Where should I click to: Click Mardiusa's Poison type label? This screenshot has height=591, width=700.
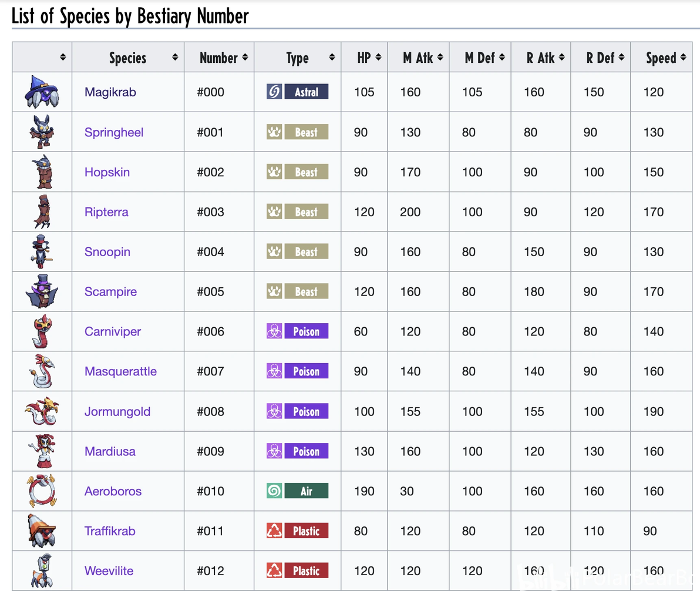tap(306, 451)
